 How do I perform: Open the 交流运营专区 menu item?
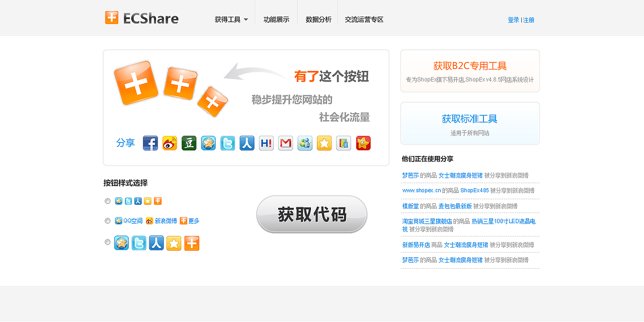(x=364, y=20)
